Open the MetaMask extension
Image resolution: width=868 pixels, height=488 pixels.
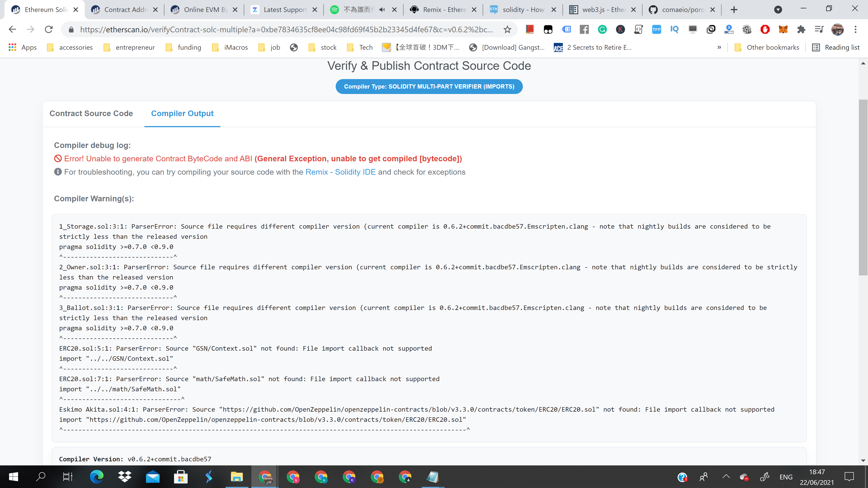(x=783, y=30)
